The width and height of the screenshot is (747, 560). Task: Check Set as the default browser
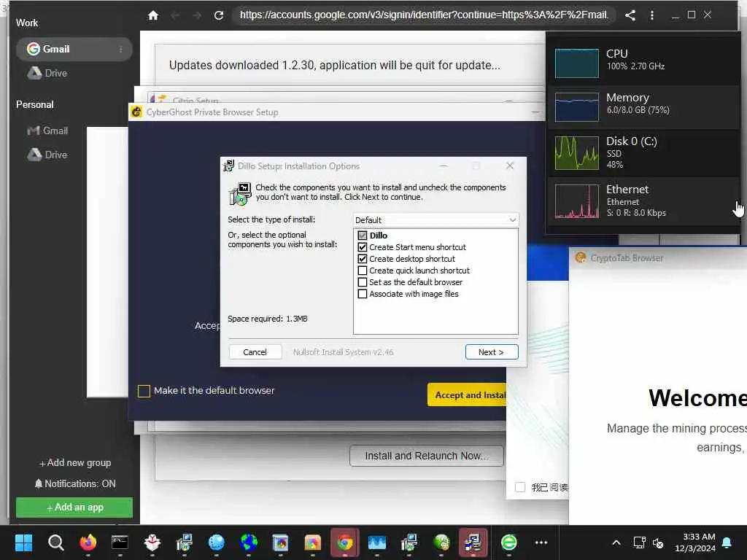pos(363,282)
